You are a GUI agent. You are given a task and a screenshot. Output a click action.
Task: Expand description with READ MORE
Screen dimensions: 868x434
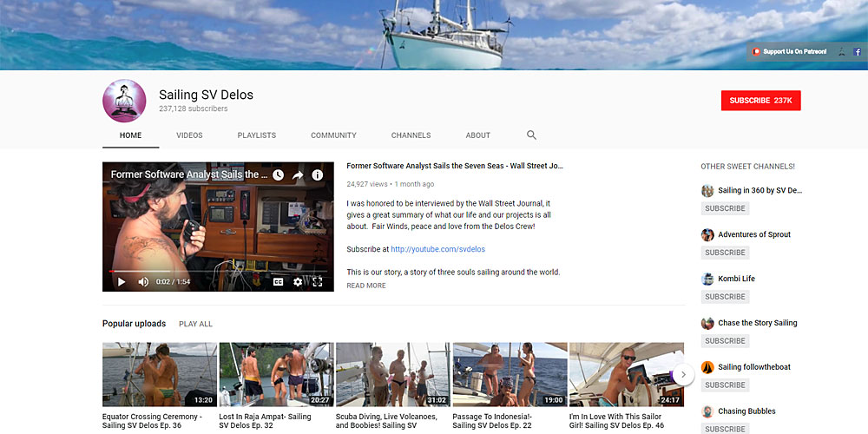tap(366, 286)
